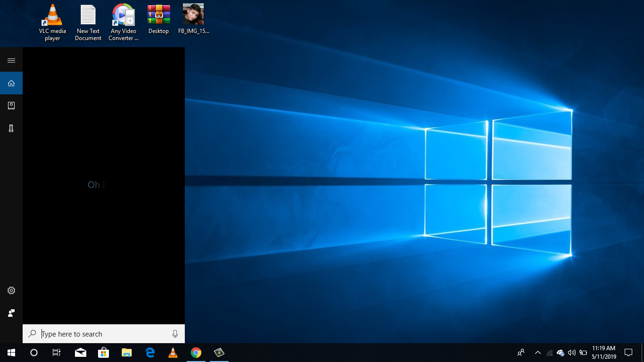This screenshot has height=362, width=644.
Task: Open OneDrive sync tray icon
Action: pyautogui.click(x=561, y=353)
